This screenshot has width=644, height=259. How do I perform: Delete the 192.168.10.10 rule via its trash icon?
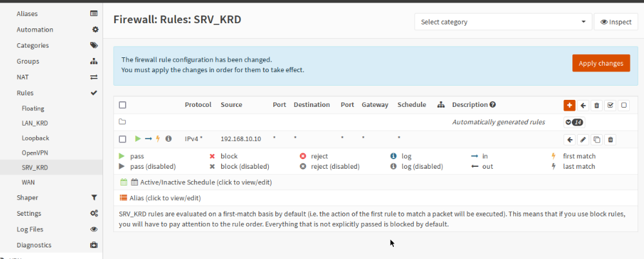tap(610, 139)
